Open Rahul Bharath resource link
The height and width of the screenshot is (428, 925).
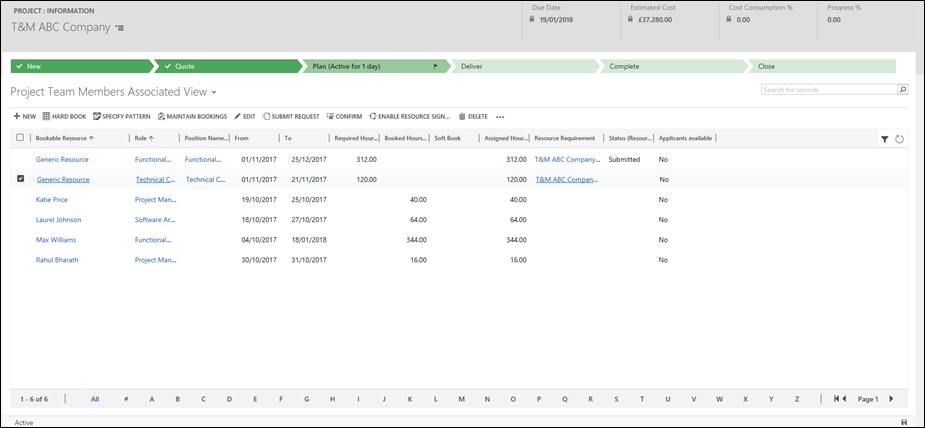(57, 260)
